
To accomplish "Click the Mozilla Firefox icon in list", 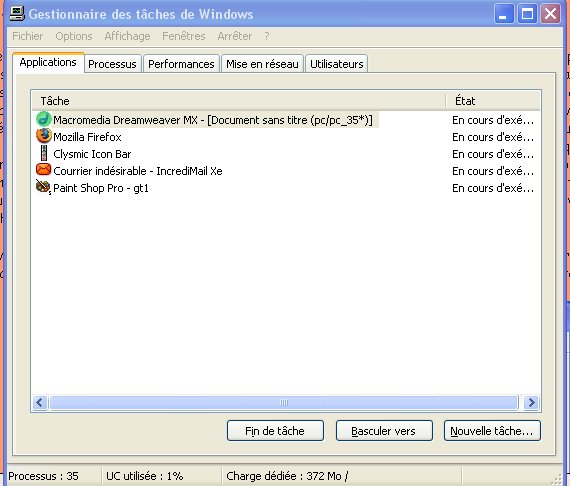I will [x=44, y=136].
